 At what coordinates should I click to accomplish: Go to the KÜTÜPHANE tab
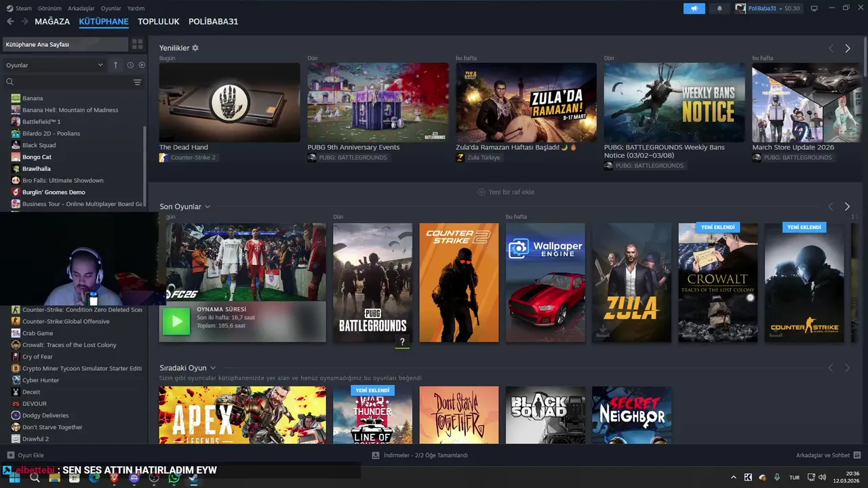coord(104,22)
